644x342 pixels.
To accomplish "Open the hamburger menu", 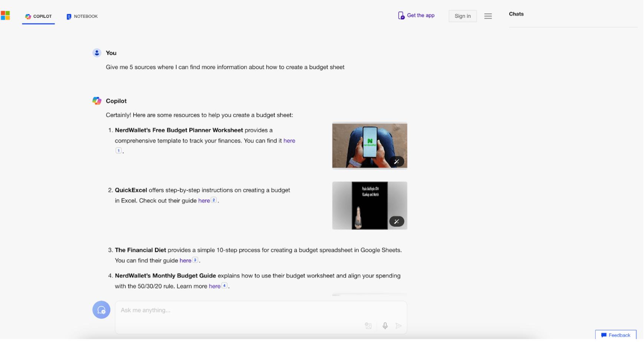I will (x=488, y=16).
